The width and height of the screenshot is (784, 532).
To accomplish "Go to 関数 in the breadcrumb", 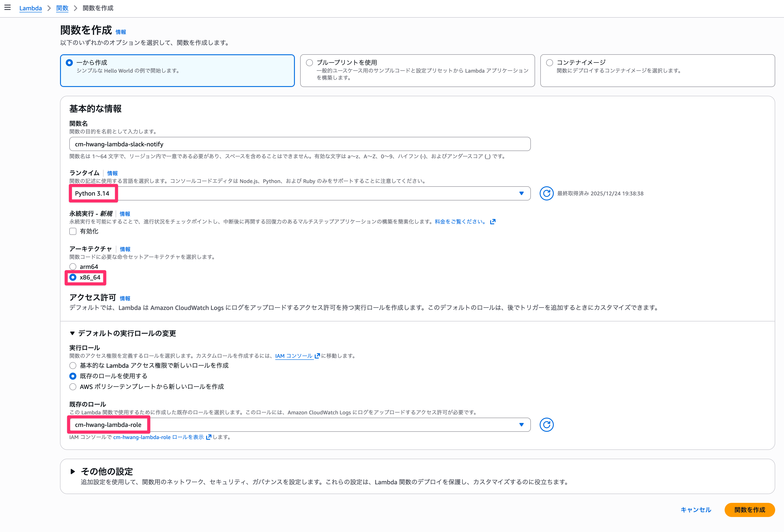I will click(62, 8).
